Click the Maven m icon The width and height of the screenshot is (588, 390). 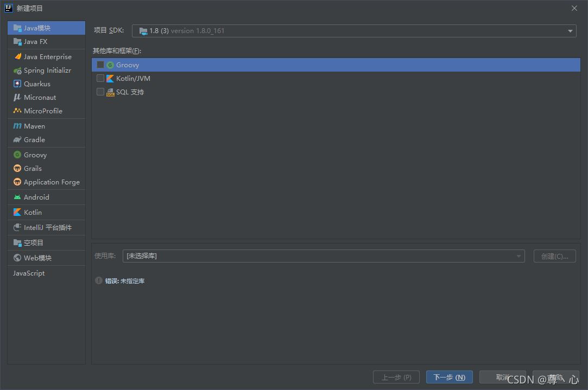tap(17, 126)
